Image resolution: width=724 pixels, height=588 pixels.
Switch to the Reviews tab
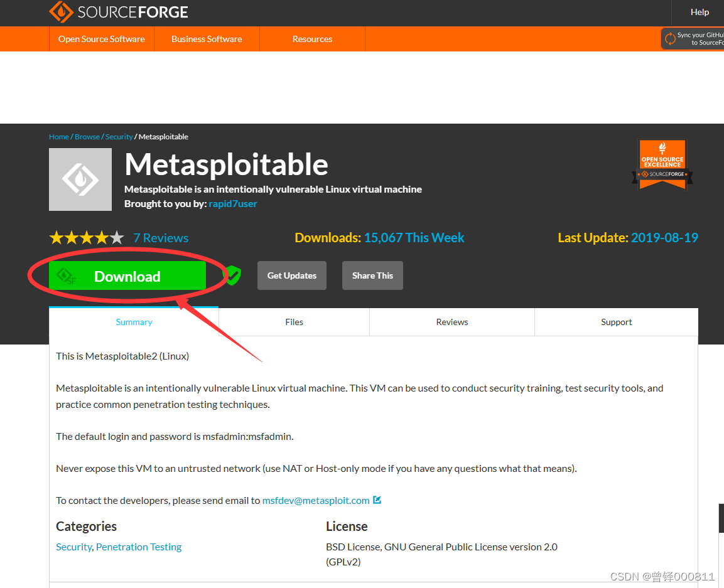[x=452, y=322]
